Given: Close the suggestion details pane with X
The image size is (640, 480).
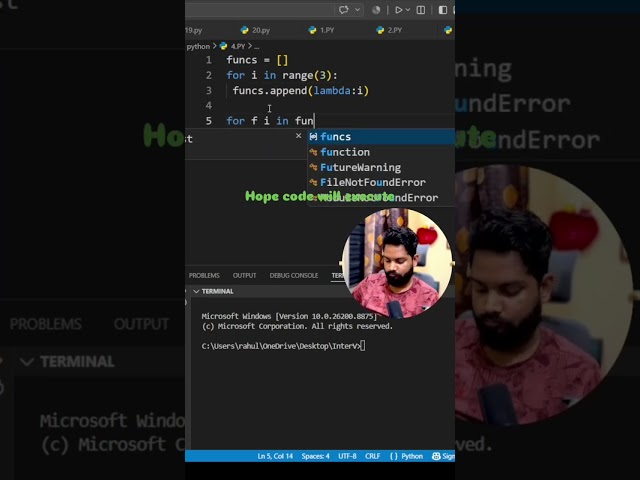Looking at the screenshot, I should coord(298,136).
